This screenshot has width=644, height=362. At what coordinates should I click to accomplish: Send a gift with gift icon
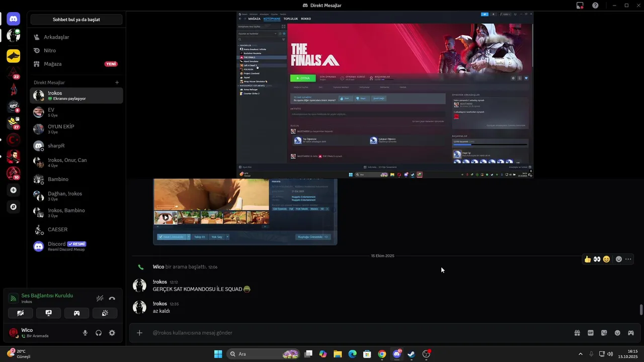coord(577,333)
